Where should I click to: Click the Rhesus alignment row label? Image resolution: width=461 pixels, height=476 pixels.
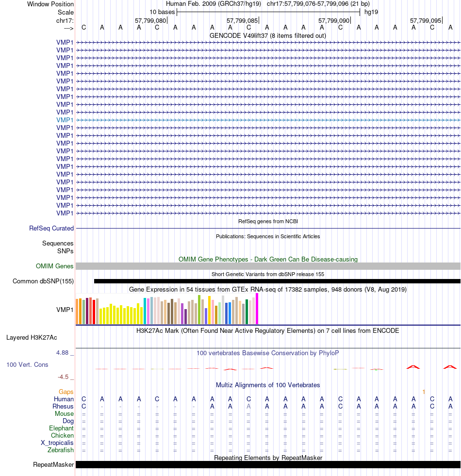[63, 407]
